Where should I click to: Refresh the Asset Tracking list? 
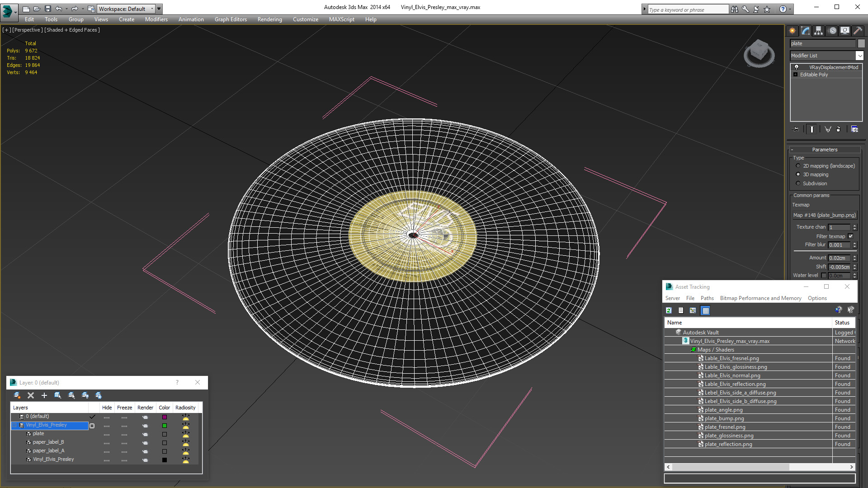coord(669,310)
